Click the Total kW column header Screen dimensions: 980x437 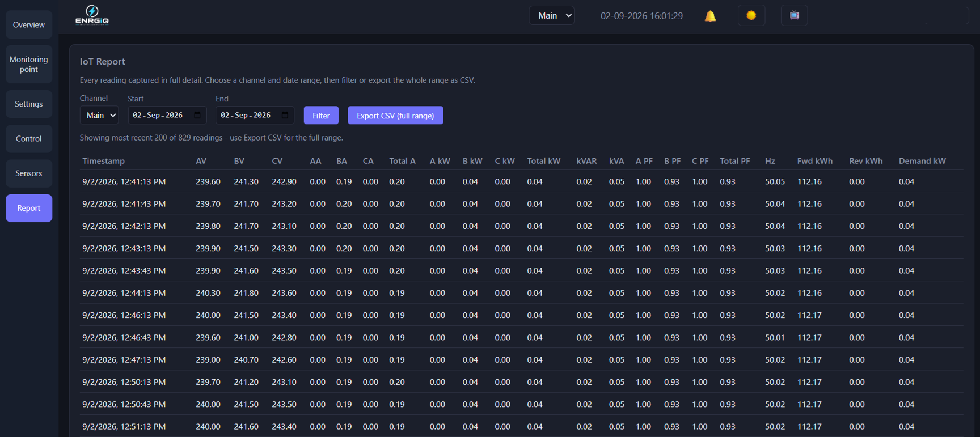544,161
